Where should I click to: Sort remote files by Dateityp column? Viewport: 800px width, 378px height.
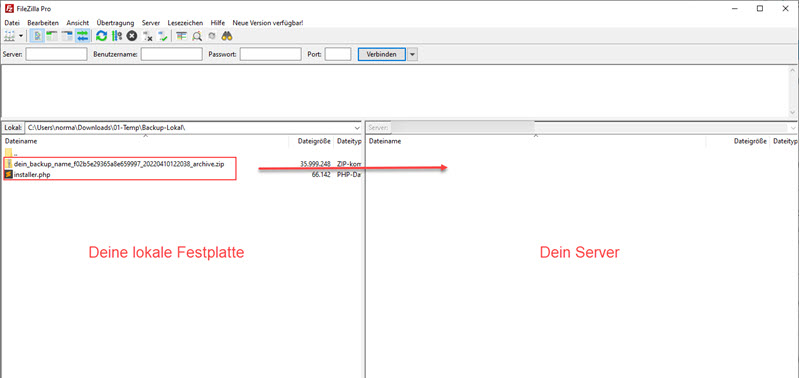coord(785,141)
